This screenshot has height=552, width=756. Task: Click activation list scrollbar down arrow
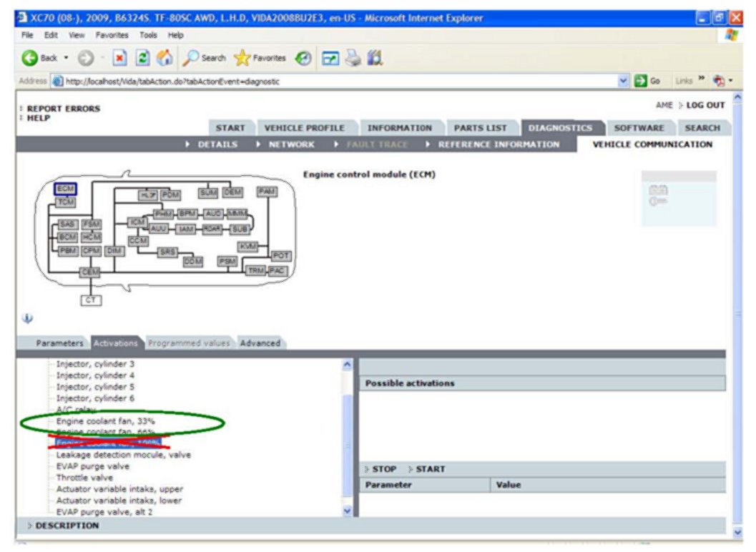pos(347,511)
